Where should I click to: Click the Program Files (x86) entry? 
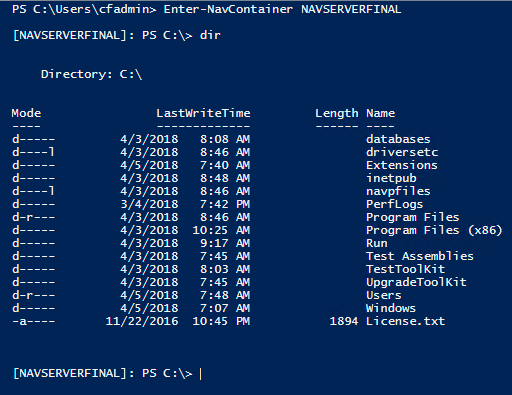(434, 230)
